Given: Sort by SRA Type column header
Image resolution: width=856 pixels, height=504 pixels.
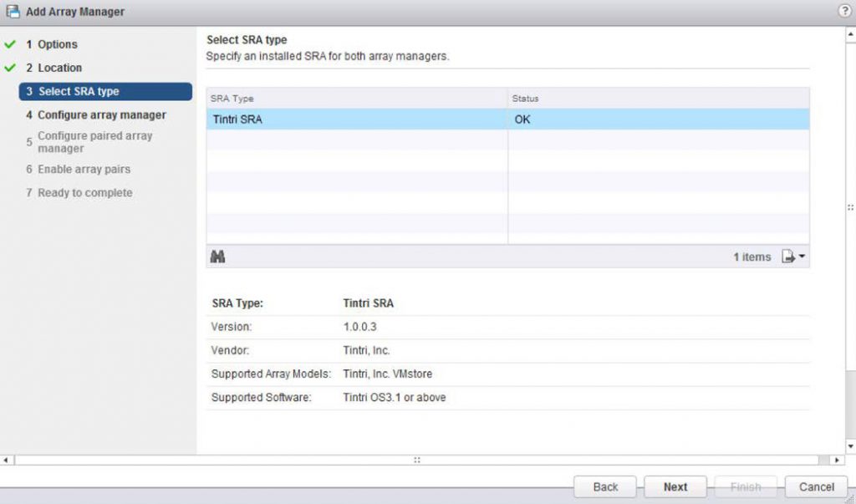Looking at the screenshot, I should tap(357, 99).
